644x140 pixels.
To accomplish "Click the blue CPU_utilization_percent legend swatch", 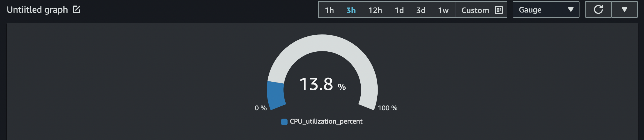I will (284, 122).
